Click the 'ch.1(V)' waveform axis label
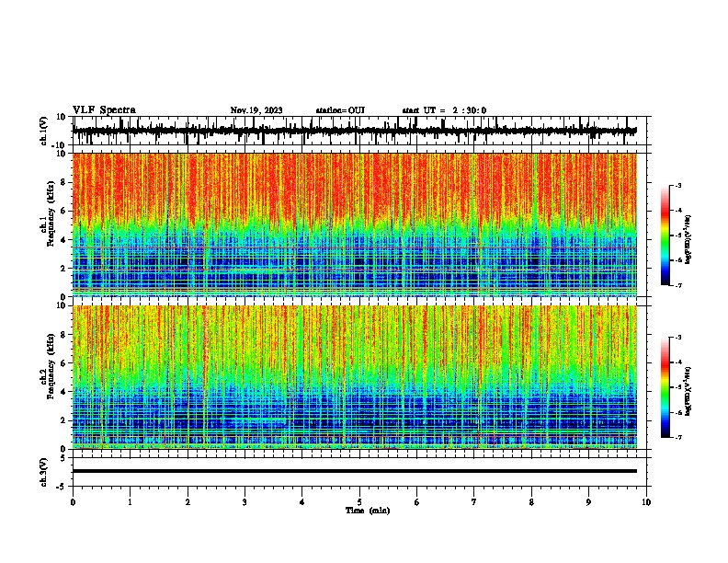This screenshot has height=563, width=728. click(x=44, y=131)
